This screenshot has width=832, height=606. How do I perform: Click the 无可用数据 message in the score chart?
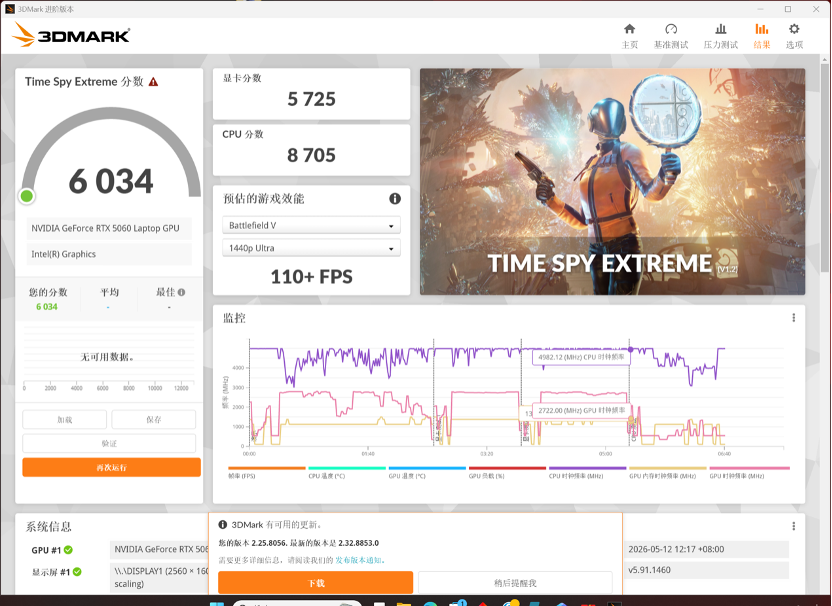108,357
